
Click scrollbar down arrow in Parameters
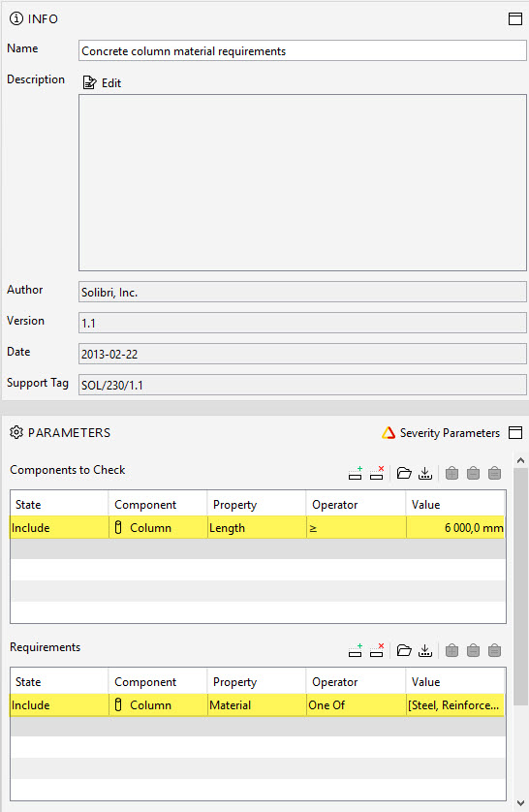pyautogui.click(x=520, y=803)
